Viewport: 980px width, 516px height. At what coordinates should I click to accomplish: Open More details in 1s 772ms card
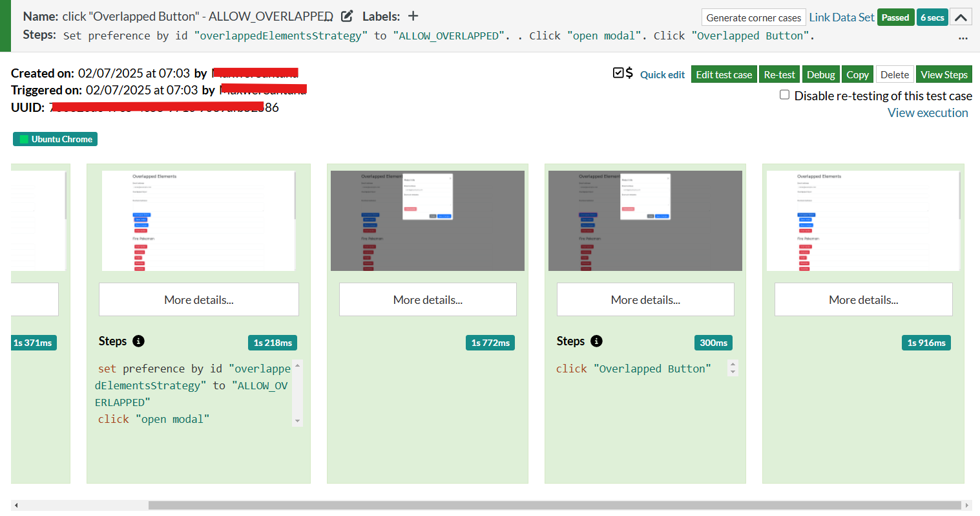coord(428,299)
